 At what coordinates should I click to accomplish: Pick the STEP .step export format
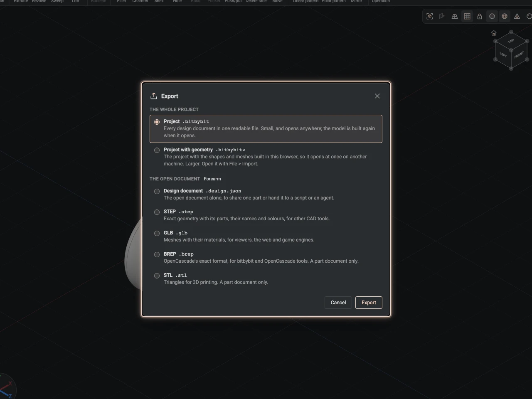[x=266, y=215]
